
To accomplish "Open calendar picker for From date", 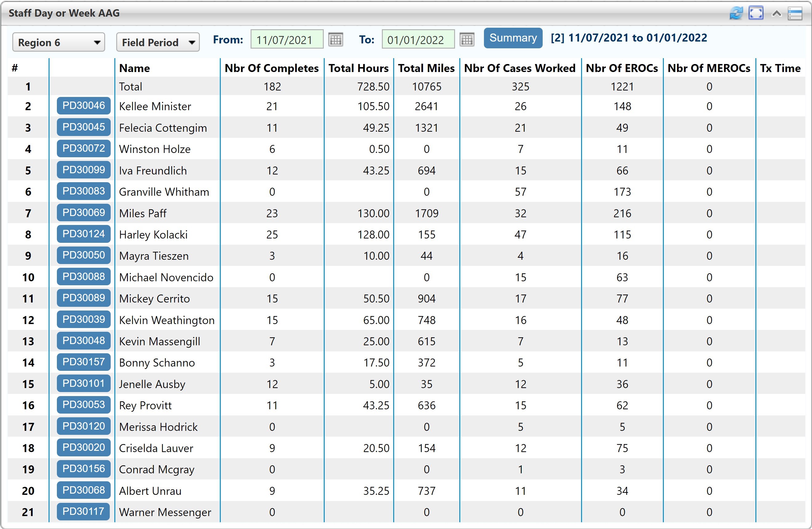I will pyautogui.click(x=335, y=40).
